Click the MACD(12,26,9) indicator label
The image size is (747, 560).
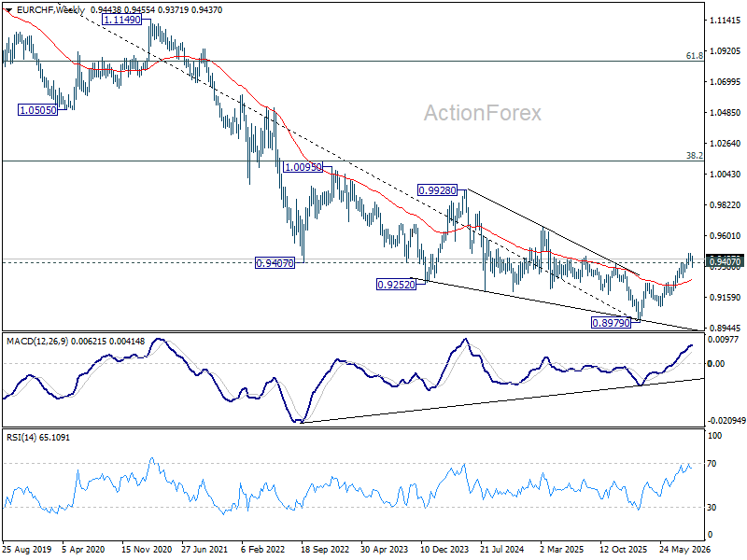pos(37,342)
